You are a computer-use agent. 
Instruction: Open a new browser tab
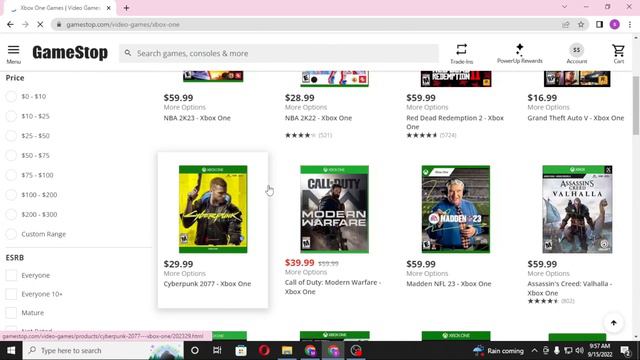point(127,8)
